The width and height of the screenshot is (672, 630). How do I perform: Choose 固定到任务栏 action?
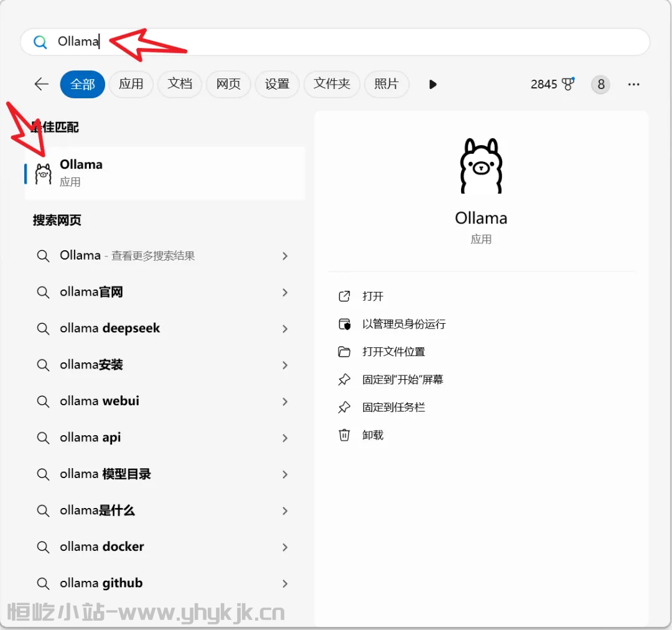tap(393, 407)
